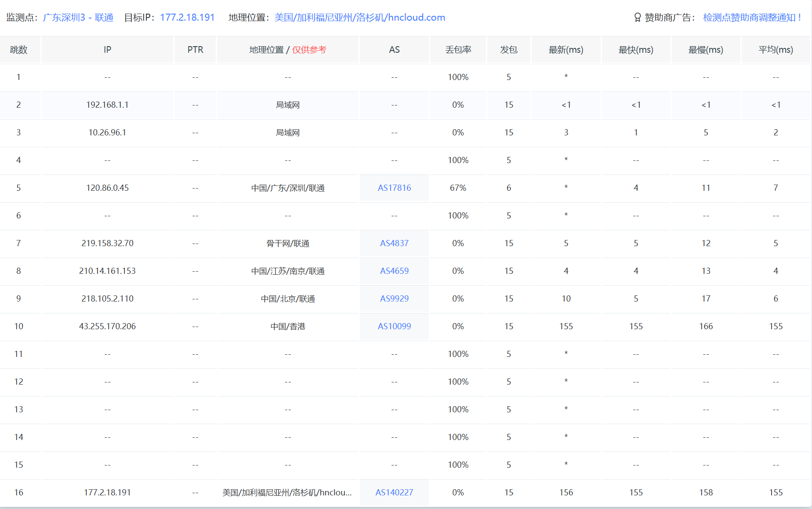
Task: Click the 丢包率 column header
Action: tap(458, 50)
